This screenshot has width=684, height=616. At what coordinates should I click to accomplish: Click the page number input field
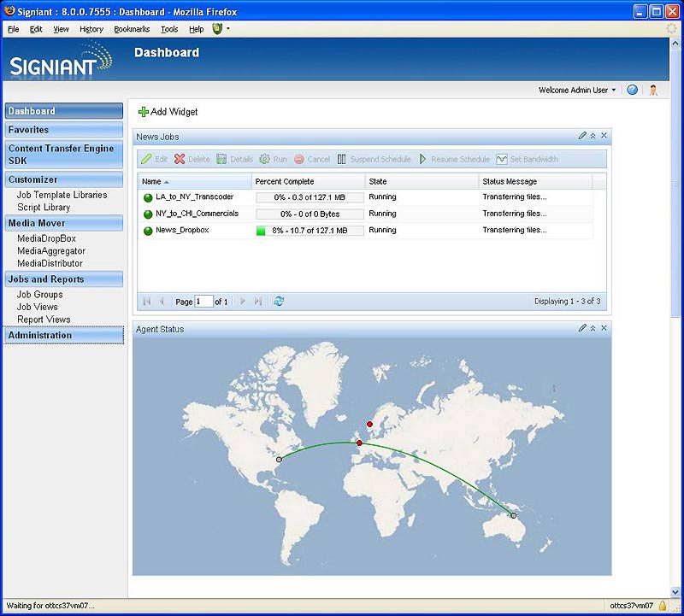tap(203, 302)
